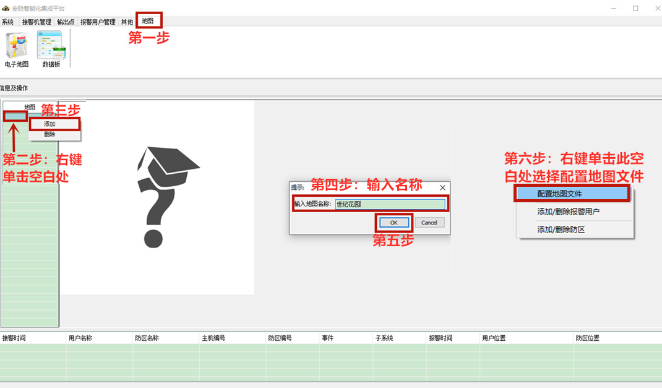Switch to the 地图 tab
This screenshot has width=662, height=388.
tap(148, 21)
